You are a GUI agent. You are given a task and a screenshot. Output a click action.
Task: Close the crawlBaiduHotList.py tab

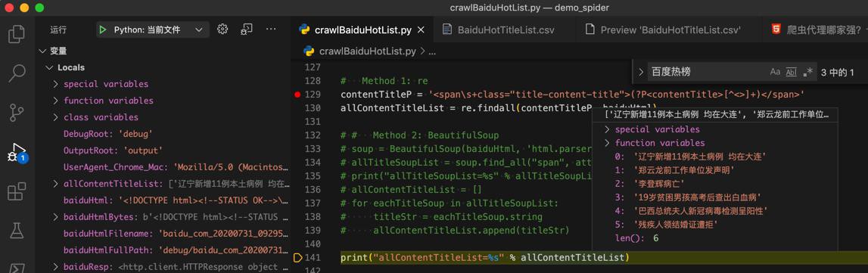click(422, 29)
